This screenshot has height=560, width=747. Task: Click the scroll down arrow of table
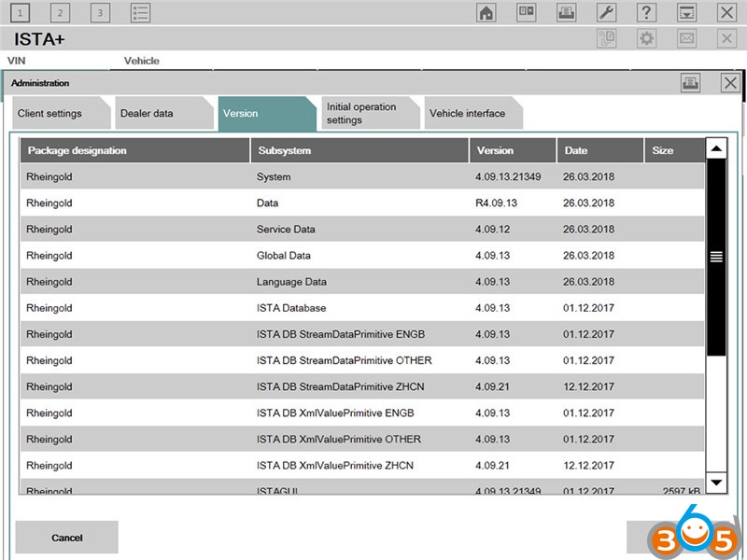pyautogui.click(x=716, y=482)
